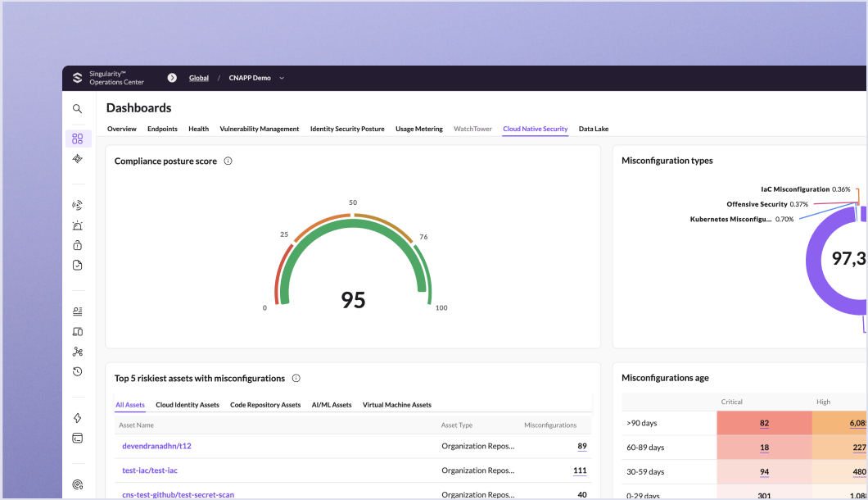Expand the breadcrumb arrow before Global
The image size is (868, 500).
point(172,78)
